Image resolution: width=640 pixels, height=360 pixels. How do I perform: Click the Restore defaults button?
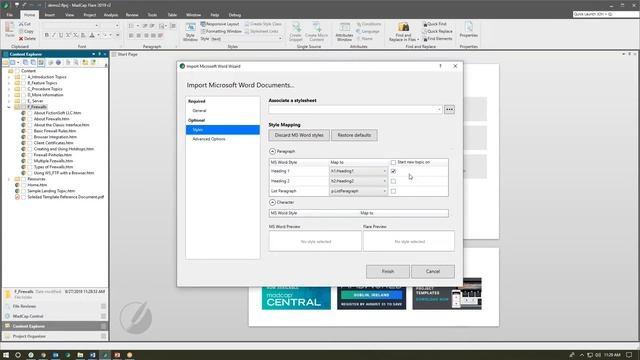354,135
